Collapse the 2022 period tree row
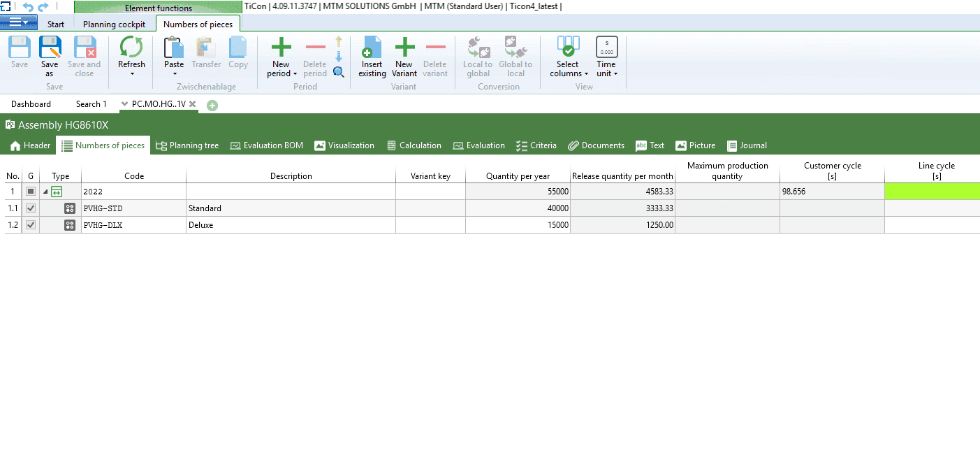 point(46,192)
